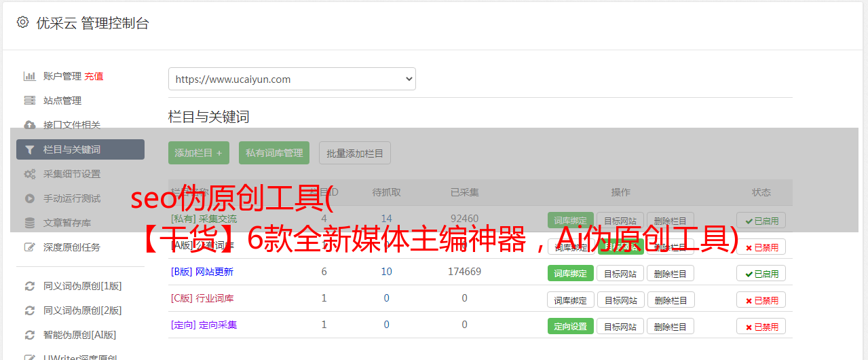Viewport: 868px width, 360px height.
Task: Click the red 充值 recharge link
Action: (94, 76)
